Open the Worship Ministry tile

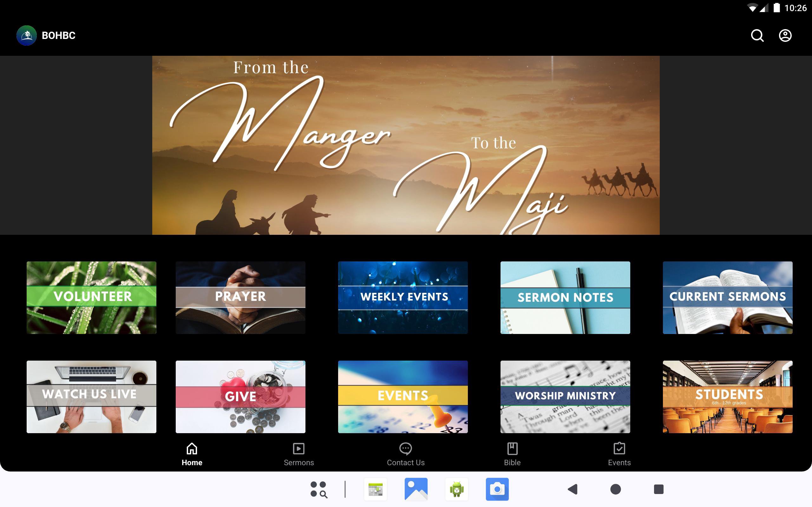(565, 397)
